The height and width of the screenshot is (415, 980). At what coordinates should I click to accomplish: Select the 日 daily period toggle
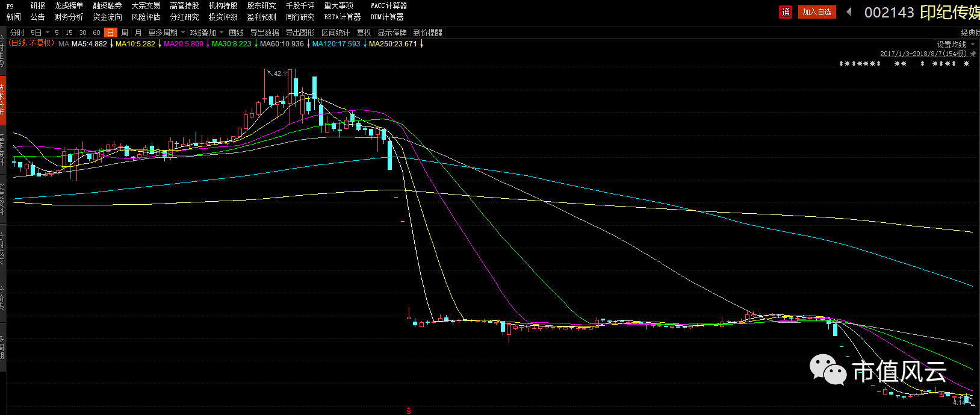pos(110,33)
